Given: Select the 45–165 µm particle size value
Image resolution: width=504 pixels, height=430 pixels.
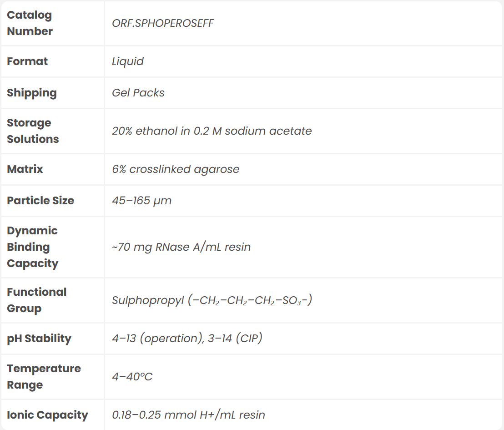Looking at the screenshot, I should 142,201.
